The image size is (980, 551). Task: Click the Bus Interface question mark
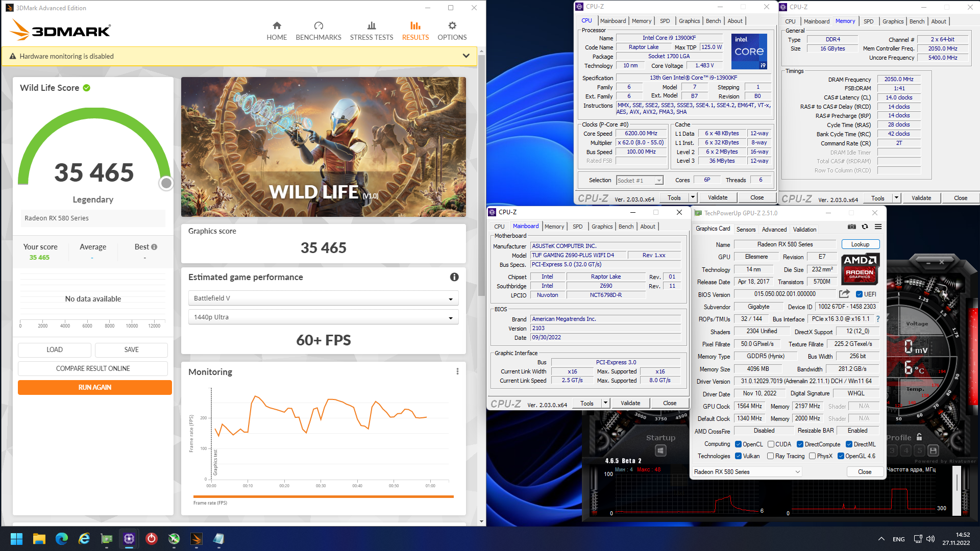[878, 319]
